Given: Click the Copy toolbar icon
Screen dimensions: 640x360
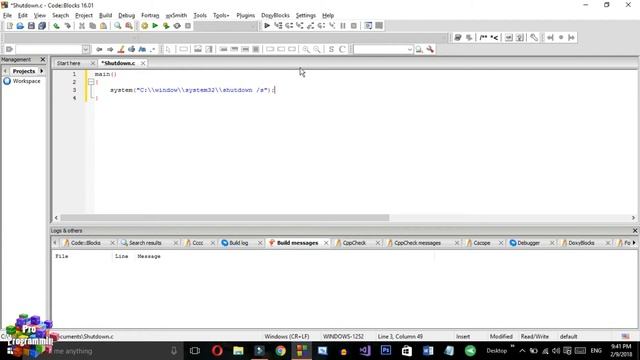Looking at the screenshot, I should coord(93,26).
